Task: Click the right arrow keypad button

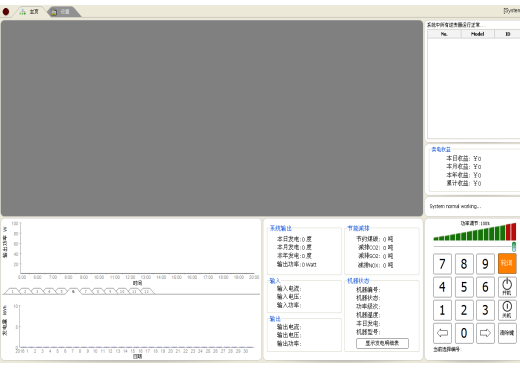Action: (x=485, y=333)
